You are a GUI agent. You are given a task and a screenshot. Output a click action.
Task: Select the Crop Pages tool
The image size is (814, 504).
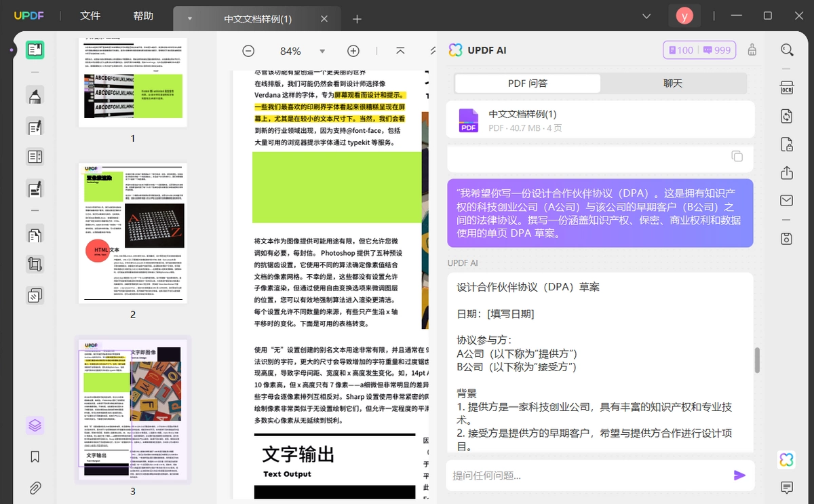click(35, 265)
